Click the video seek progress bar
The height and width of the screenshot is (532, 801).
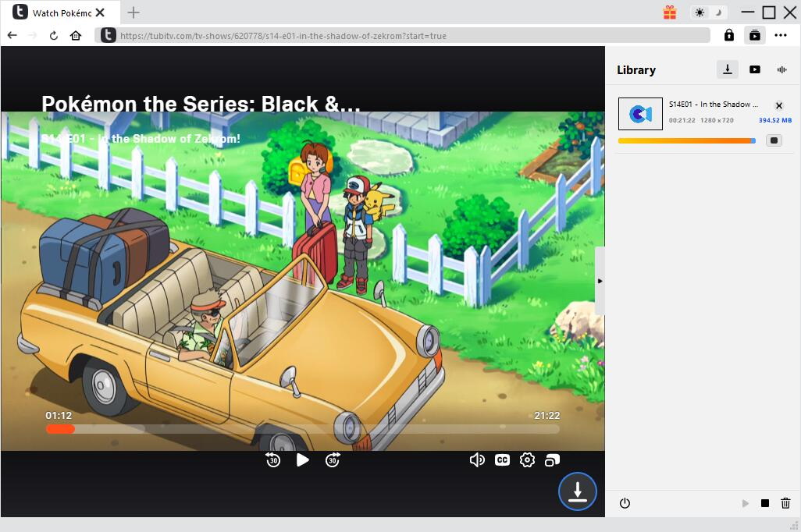312,429
